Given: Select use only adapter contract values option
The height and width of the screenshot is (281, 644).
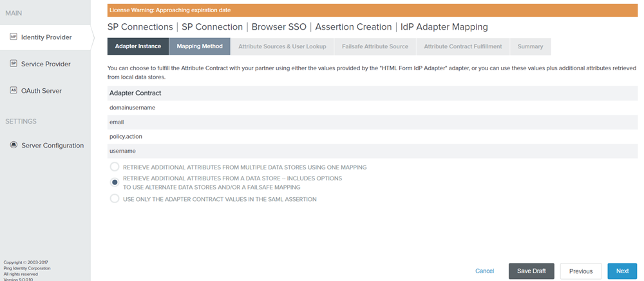Looking at the screenshot, I should pyautogui.click(x=115, y=199).
